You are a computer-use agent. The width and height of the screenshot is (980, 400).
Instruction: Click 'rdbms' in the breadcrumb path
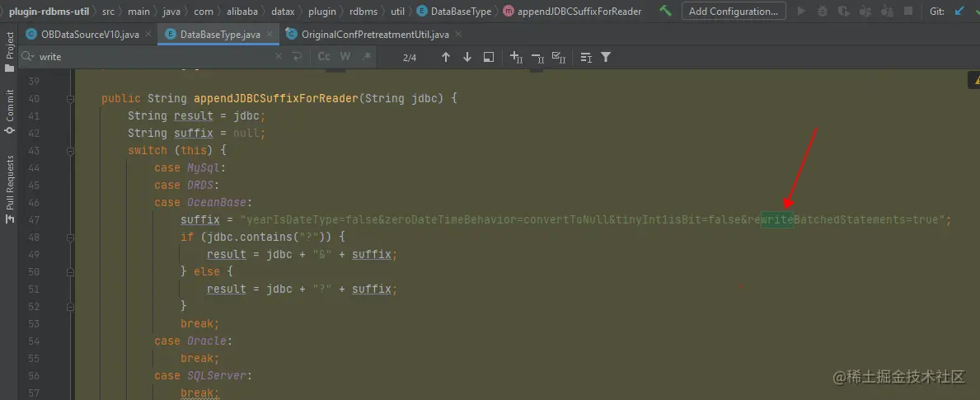[x=363, y=12]
